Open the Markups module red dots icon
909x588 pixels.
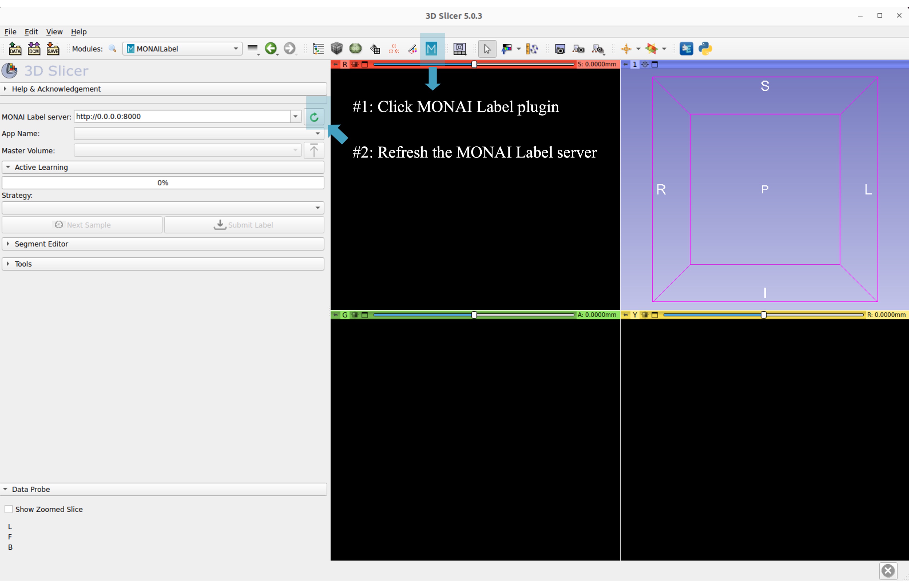[394, 49]
